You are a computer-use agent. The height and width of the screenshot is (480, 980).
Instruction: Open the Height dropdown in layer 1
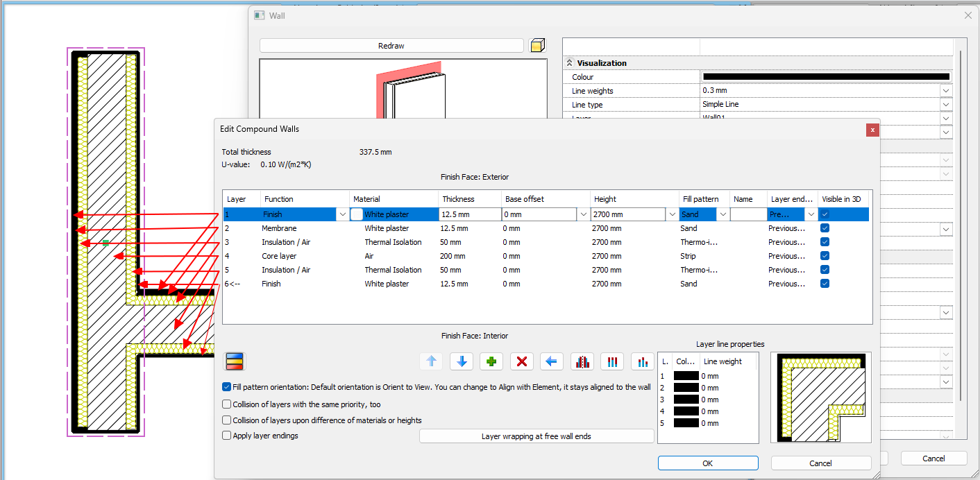(672, 215)
